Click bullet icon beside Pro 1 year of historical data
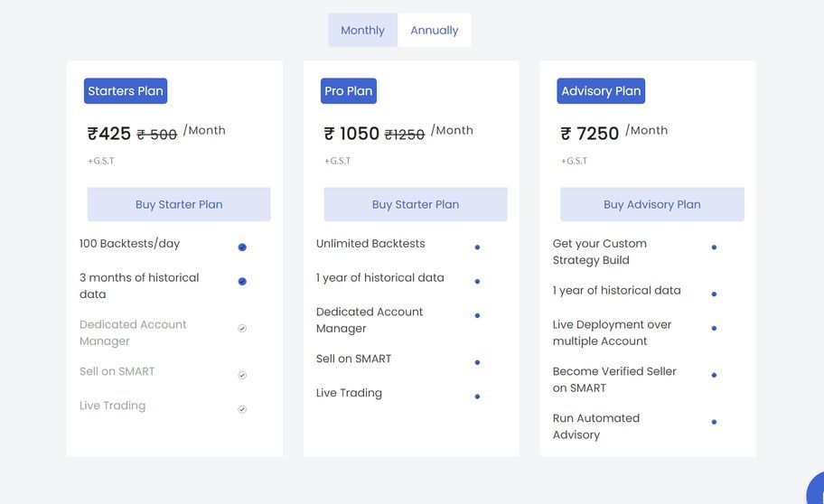Screen dimensions: 824x504 477,281
